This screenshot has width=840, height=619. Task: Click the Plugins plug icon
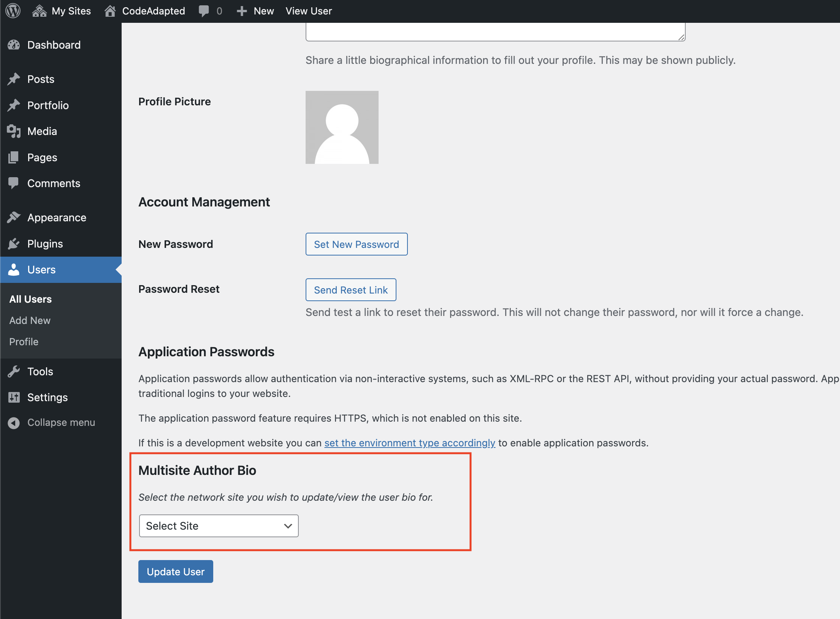pos(14,243)
